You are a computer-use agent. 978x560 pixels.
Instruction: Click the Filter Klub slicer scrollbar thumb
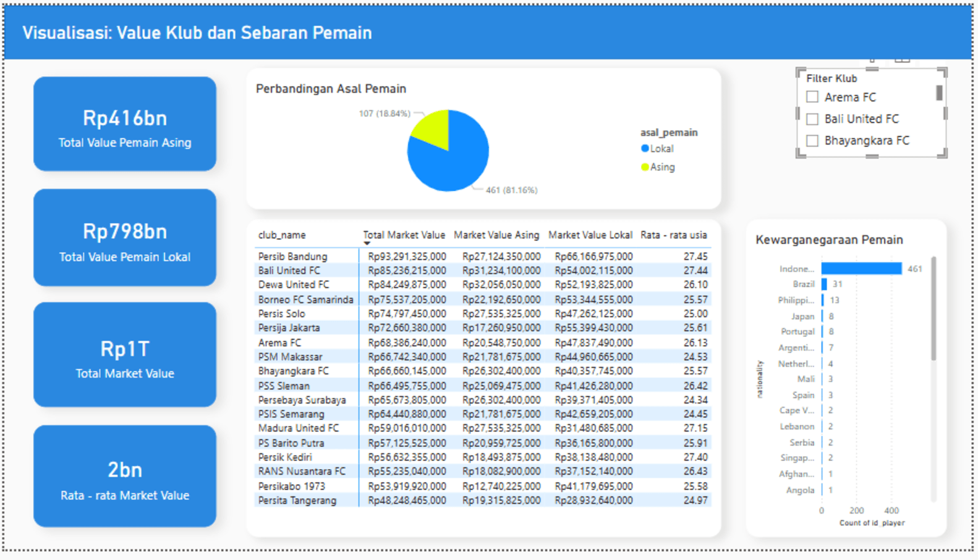pyautogui.click(x=939, y=93)
